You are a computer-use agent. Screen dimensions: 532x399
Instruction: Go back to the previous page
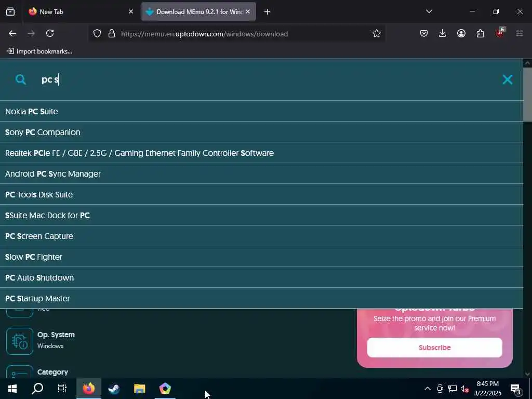(12, 33)
